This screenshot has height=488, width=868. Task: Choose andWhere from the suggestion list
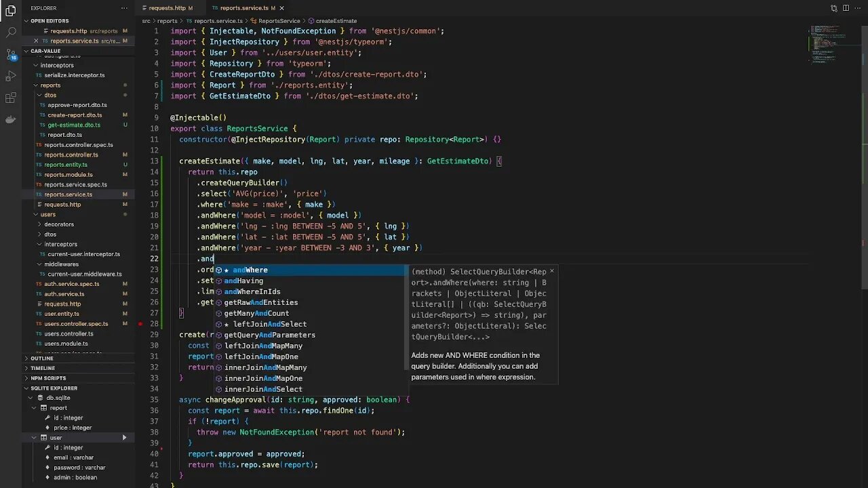pos(311,270)
